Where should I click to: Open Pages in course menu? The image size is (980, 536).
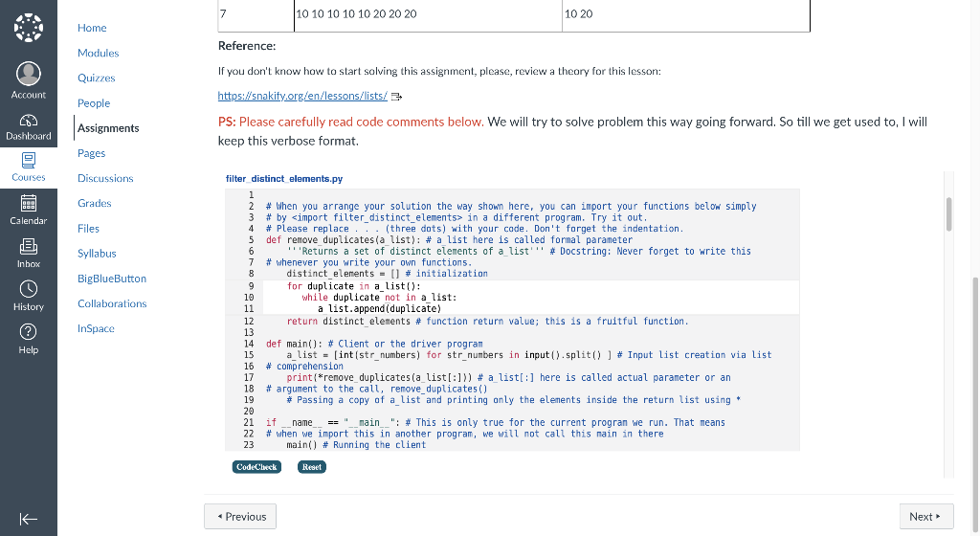pos(91,153)
